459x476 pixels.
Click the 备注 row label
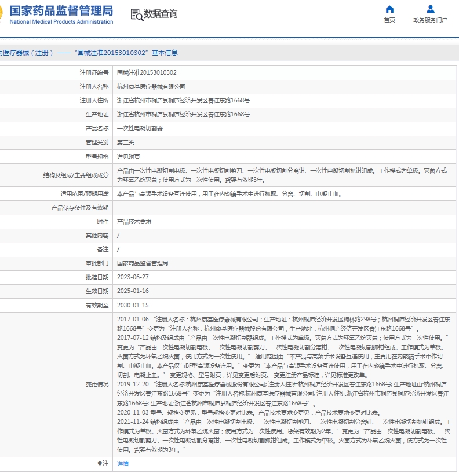103,249
